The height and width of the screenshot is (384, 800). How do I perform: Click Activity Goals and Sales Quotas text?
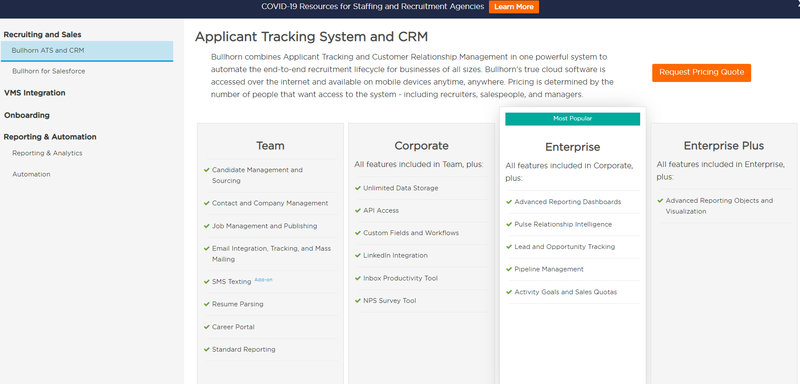click(566, 292)
